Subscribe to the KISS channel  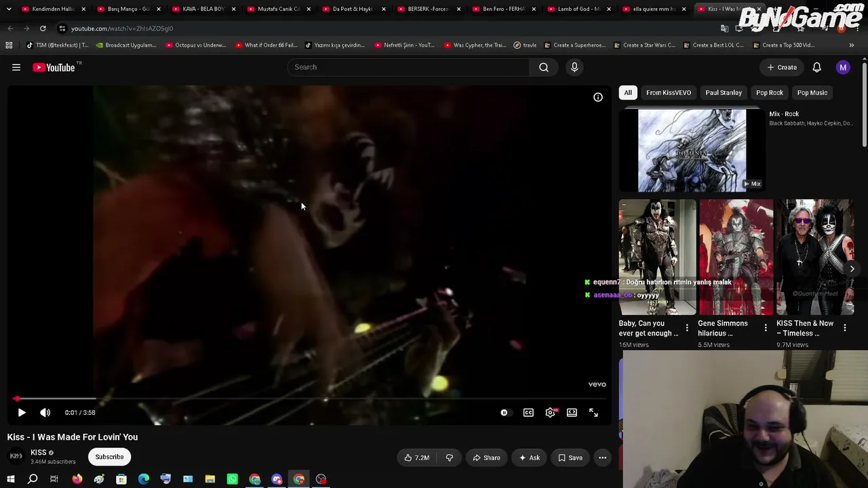[109, 457]
